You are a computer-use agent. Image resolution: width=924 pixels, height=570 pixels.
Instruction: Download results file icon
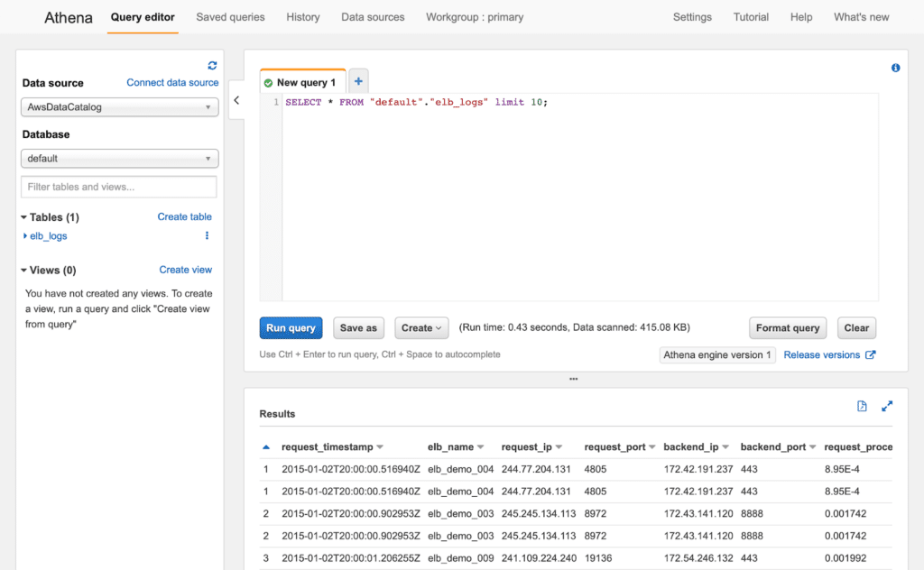tap(862, 406)
